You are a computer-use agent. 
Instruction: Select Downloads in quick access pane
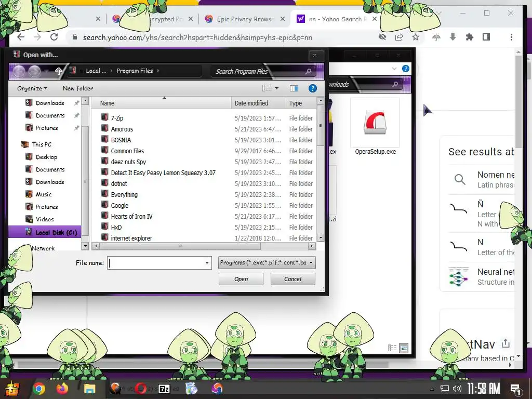(50, 103)
